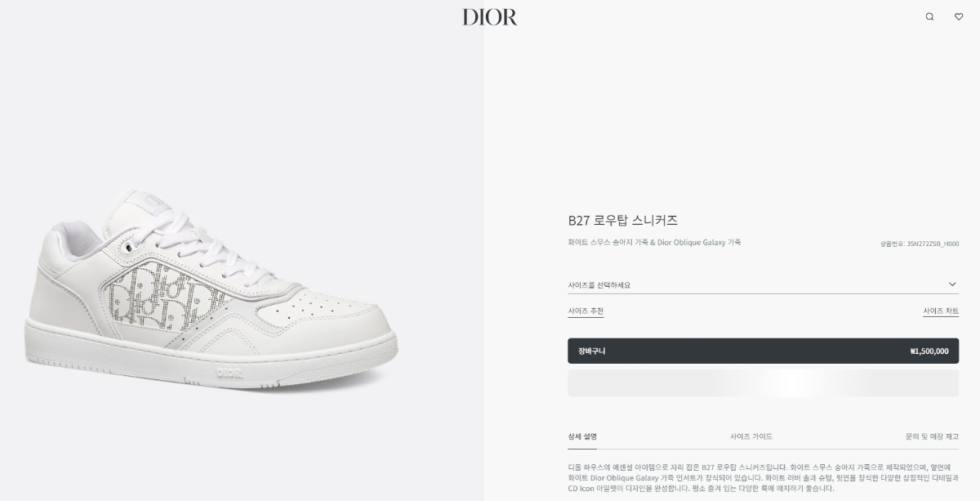Go to homepage via DIOR logo
This screenshot has width=980, height=501.
[490, 16]
